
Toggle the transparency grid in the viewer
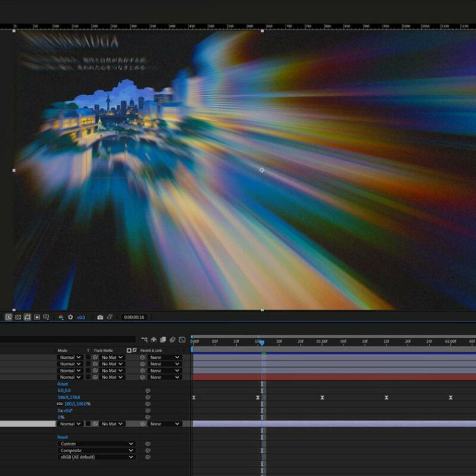18,317
